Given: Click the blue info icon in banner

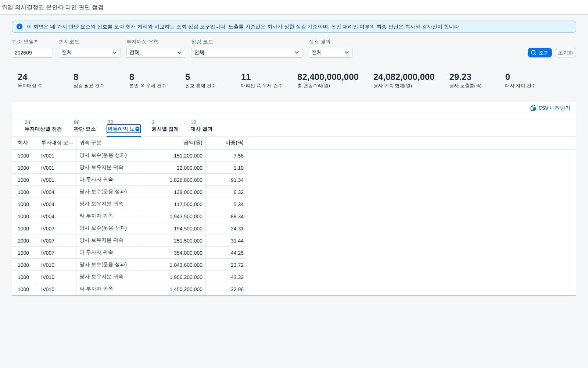Looking at the screenshot, I should 19,26.
